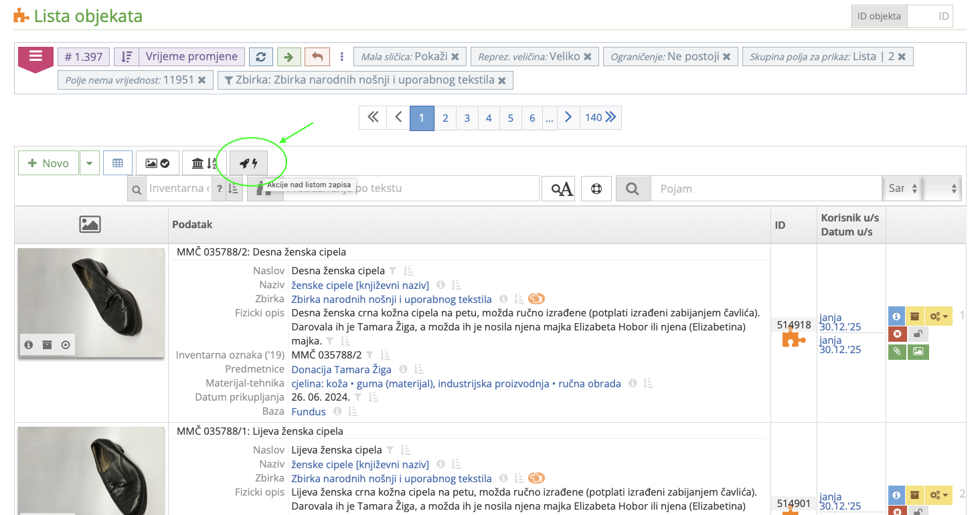Open gears actions dropdown for record 514918

tap(937, 316)
